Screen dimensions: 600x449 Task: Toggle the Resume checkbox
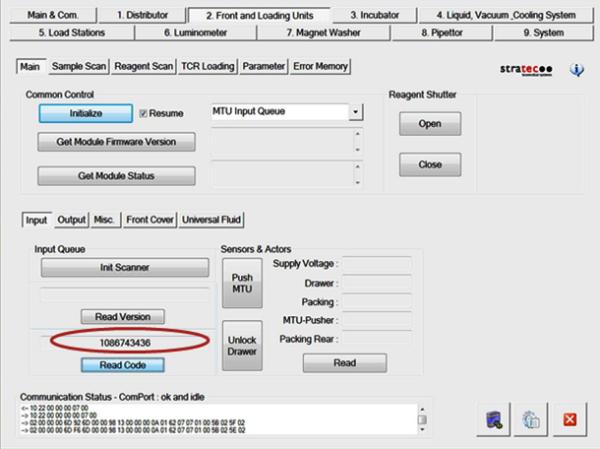[x=145, y=113]
